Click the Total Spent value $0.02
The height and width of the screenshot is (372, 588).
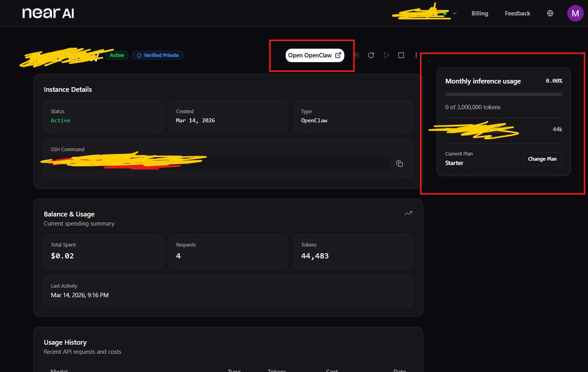(62, 256)
